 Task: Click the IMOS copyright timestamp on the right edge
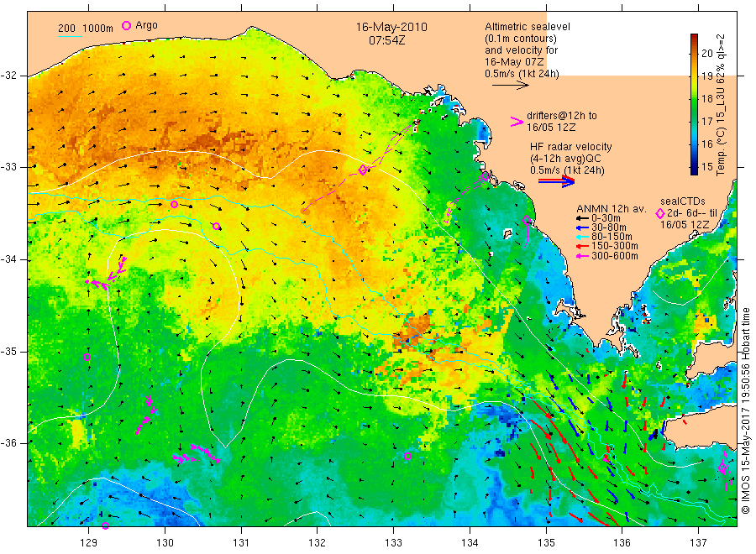click(x=745, y=411)
